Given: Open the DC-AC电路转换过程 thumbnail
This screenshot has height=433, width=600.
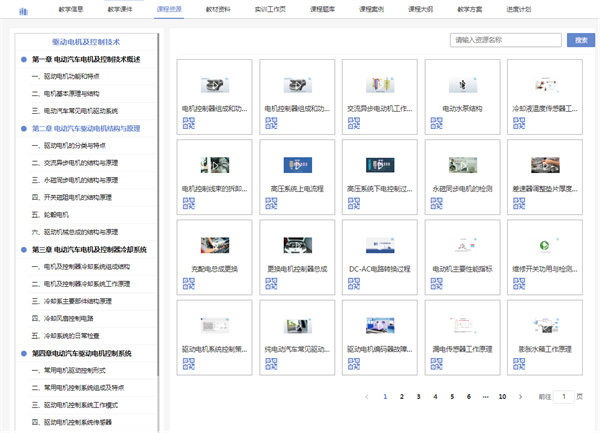Looking at the screenshot, I should tap(380, 245).
